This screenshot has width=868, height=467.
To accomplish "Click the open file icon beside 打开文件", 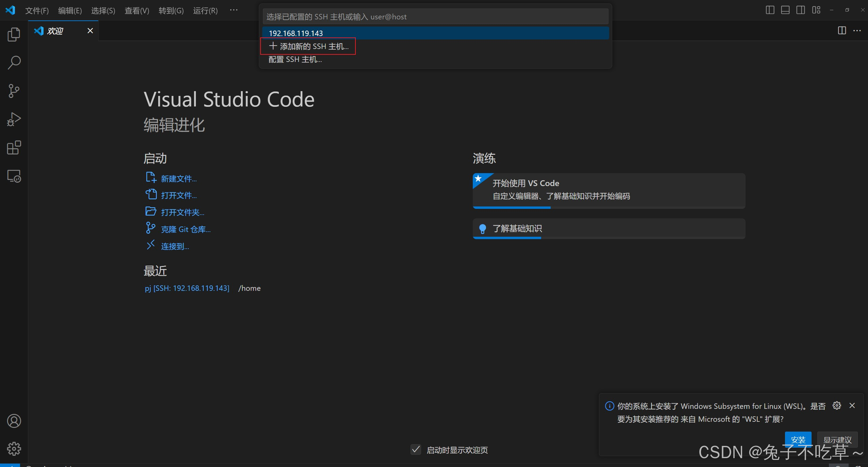I will tap(151, 194).
